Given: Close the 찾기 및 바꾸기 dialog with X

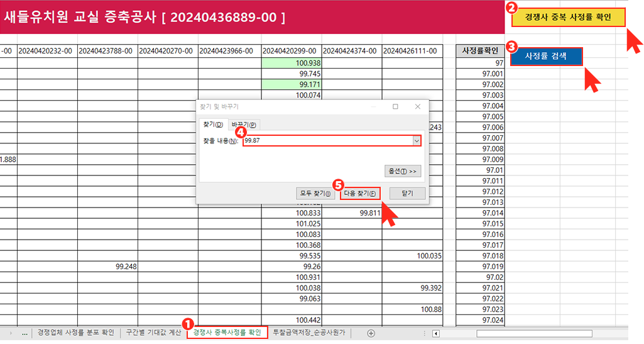Looking at the screenshot, I should pyautogui.click(x=418, y=106).
